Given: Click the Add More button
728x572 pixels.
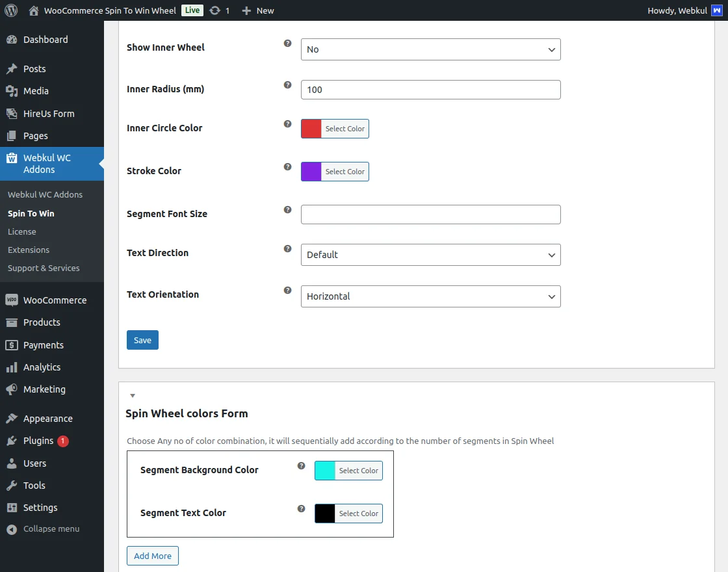Looking at the screenshot, I should 153,556.
